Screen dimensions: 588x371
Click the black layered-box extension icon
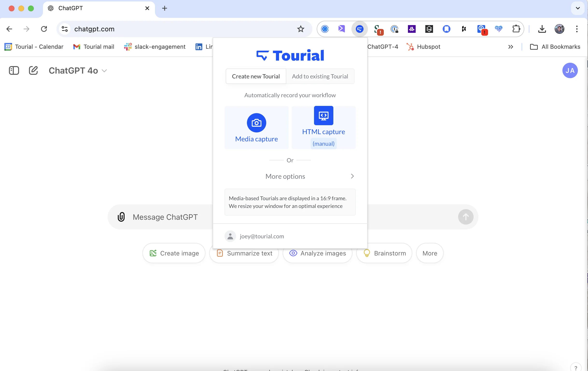(x=429, y=29)
